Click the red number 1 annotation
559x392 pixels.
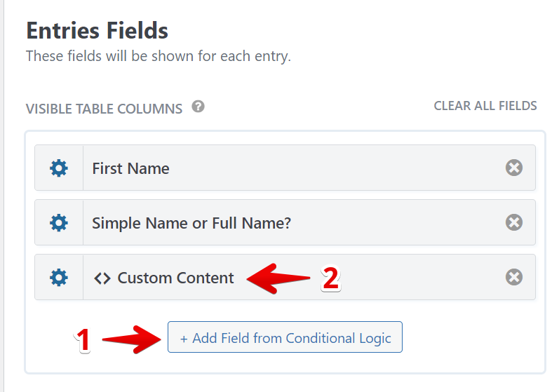click(x=83, y=341)
